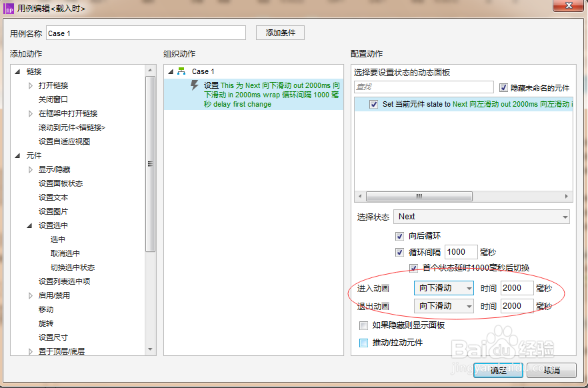This screenshot has height=388, width=588.
Task: Click panel list scroll left arrow
Action: click(x=360, y=196)
